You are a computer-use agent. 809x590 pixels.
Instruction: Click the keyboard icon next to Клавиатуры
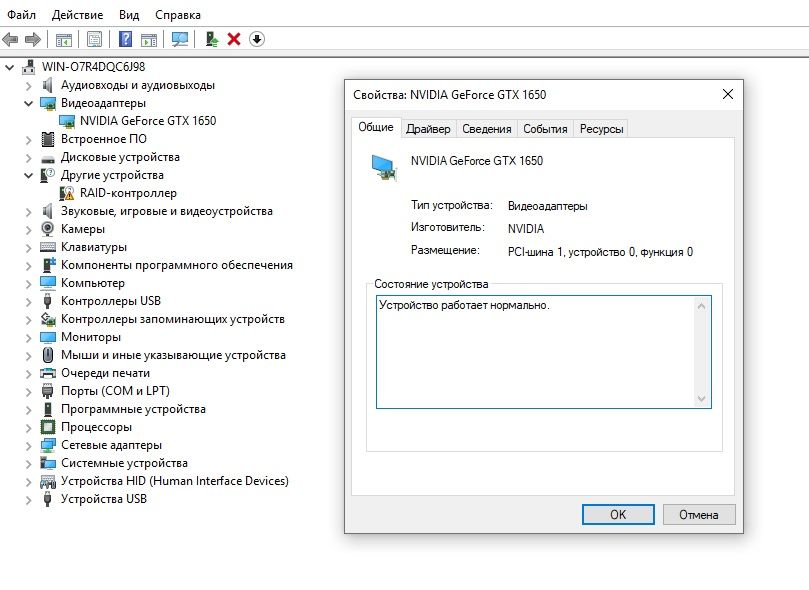(x=47, y=247)
